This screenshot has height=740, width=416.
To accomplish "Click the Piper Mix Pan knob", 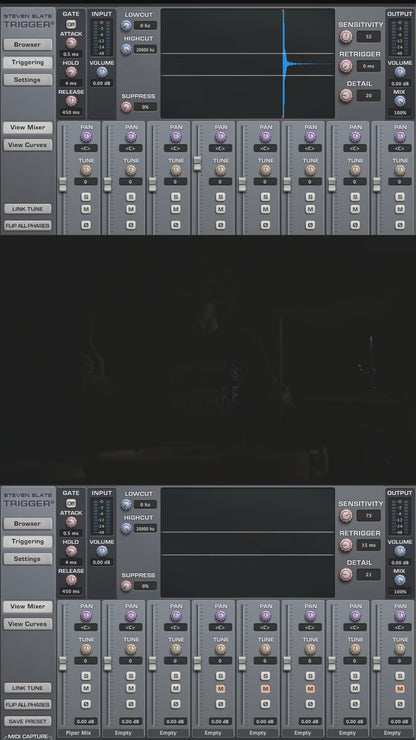I will (86, 616).
